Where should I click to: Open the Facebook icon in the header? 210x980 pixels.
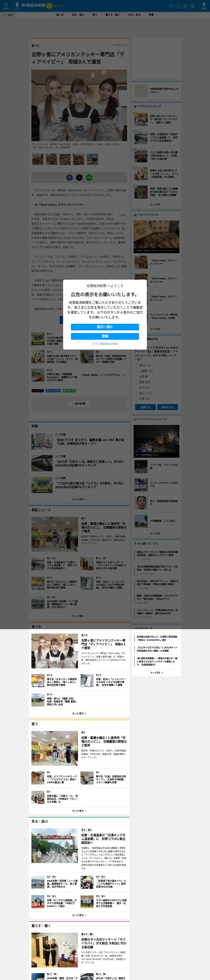click(171, 6)
